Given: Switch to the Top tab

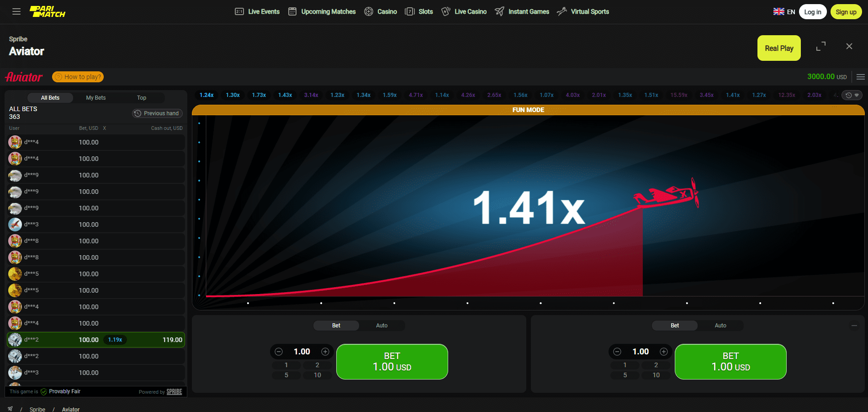Looking at the screenshot, I should coord(142,98).
